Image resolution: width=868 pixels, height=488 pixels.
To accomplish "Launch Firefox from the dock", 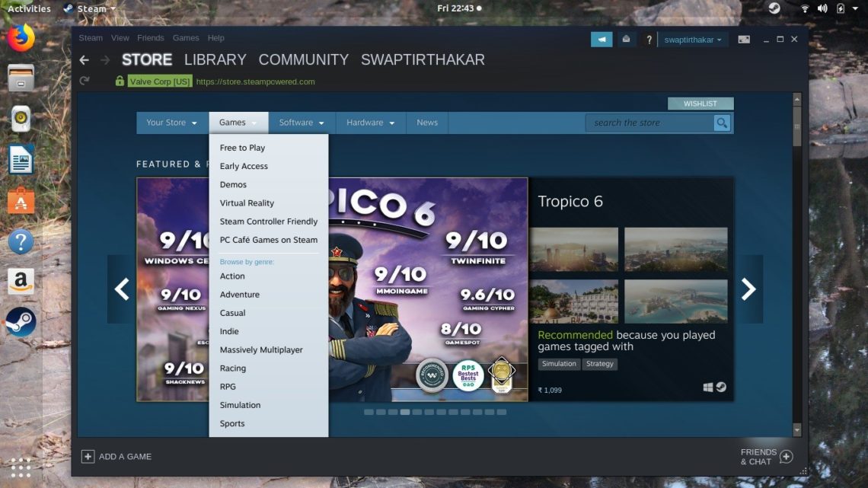I will (21, 37).
